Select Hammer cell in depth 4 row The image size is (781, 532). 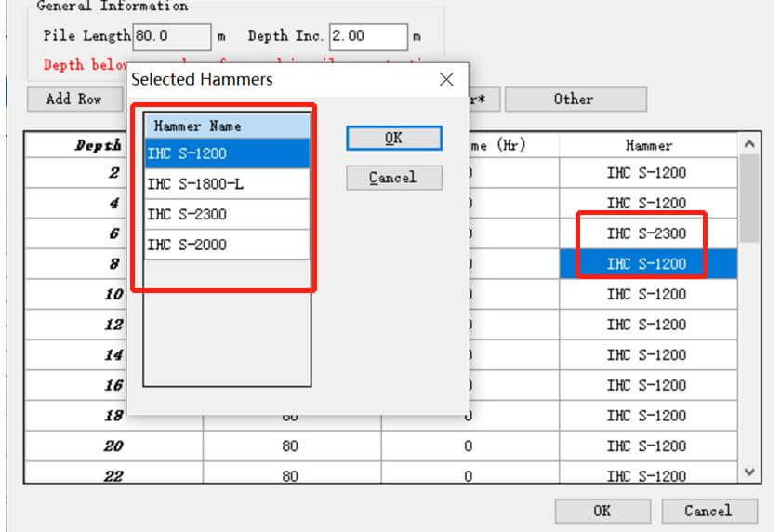[x=649, y=204]
